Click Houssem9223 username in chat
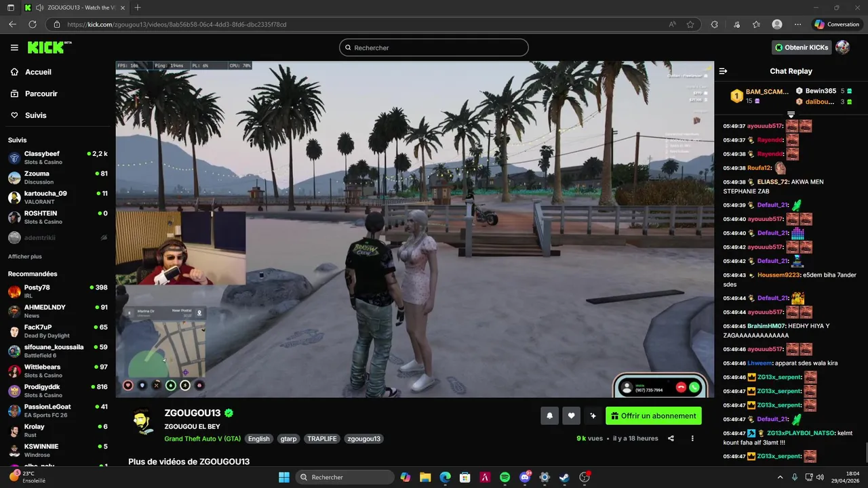The image size is (868, 488). point(778,275)
